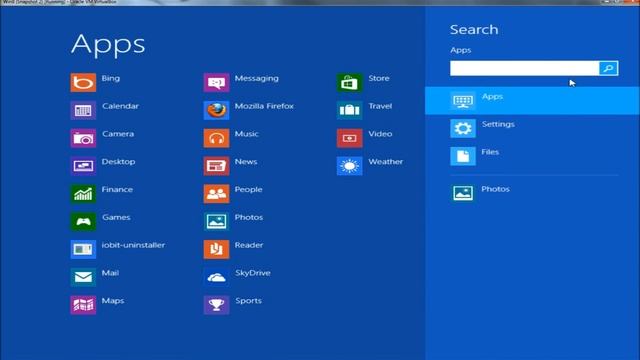Open the Mozilla Firefox icon
This screenshot has height=360, width=640.
pos(216,110)
